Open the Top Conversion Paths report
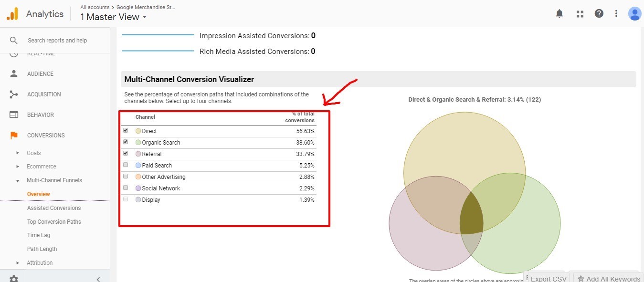Screen dimensions: 644x282 tap(54, 222)
